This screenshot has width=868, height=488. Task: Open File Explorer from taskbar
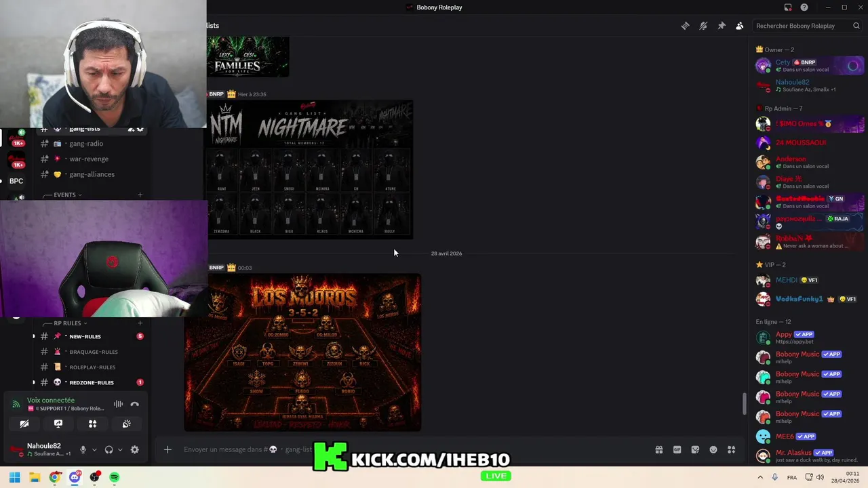35,477
